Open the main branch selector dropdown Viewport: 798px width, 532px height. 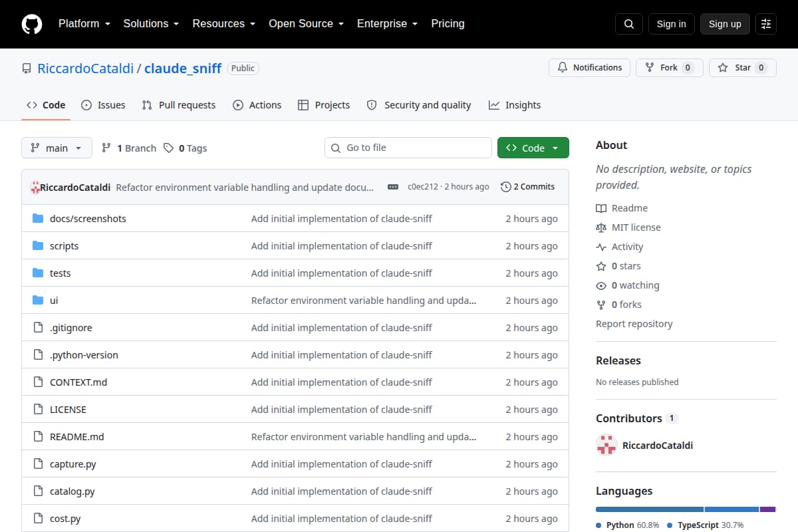tap(57, 148)
